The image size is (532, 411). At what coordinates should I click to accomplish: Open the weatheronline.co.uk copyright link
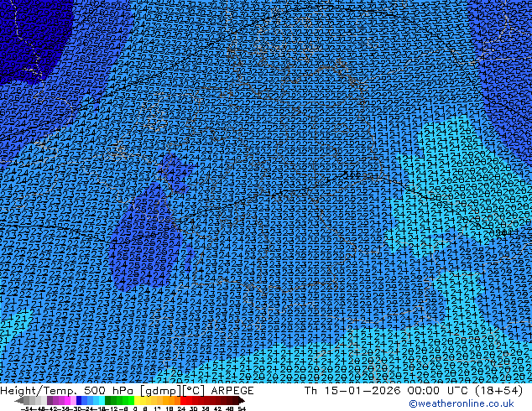[x=462, y=403]
